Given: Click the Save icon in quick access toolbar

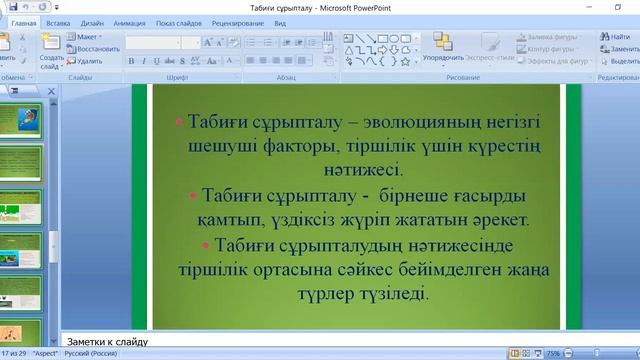Looking at the screenshot, I should [13, 7].
